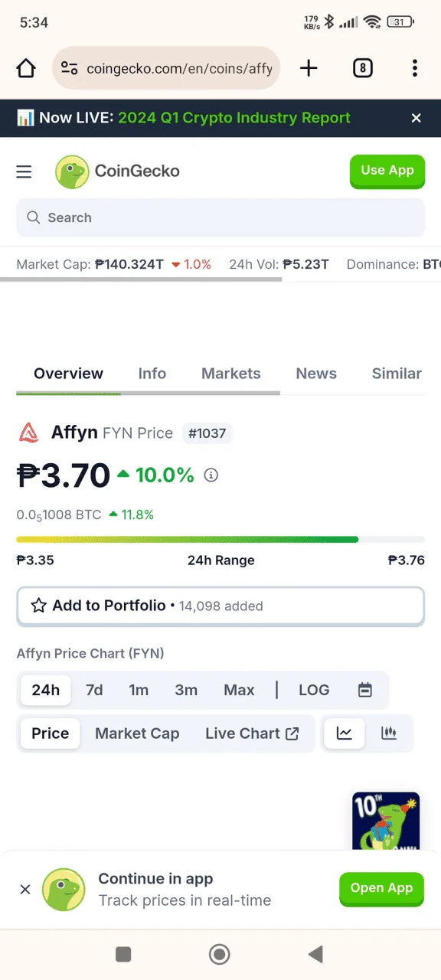
Task: Select the line chart view icon
Action: click(x=345, y=733)
